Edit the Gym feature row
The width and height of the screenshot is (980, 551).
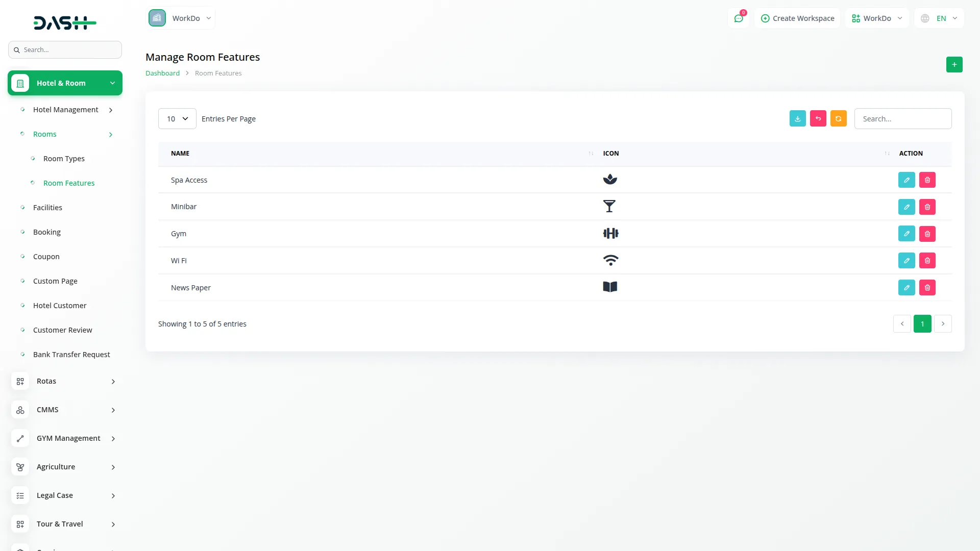906,234
